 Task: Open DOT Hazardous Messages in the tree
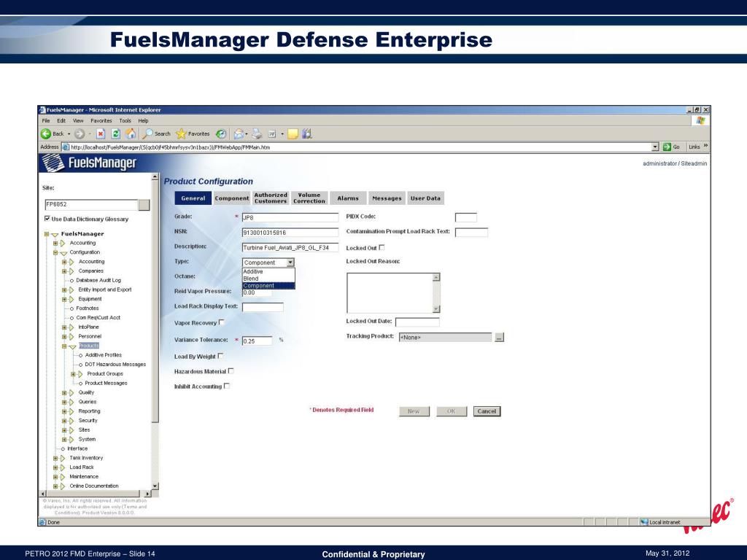coord(115,365)
